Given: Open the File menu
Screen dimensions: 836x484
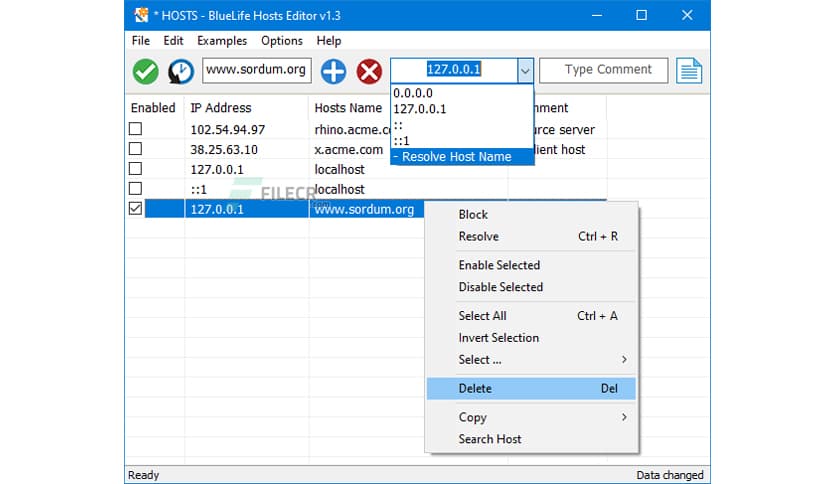Looking at the screenshot, I should (x=141, y=41).
